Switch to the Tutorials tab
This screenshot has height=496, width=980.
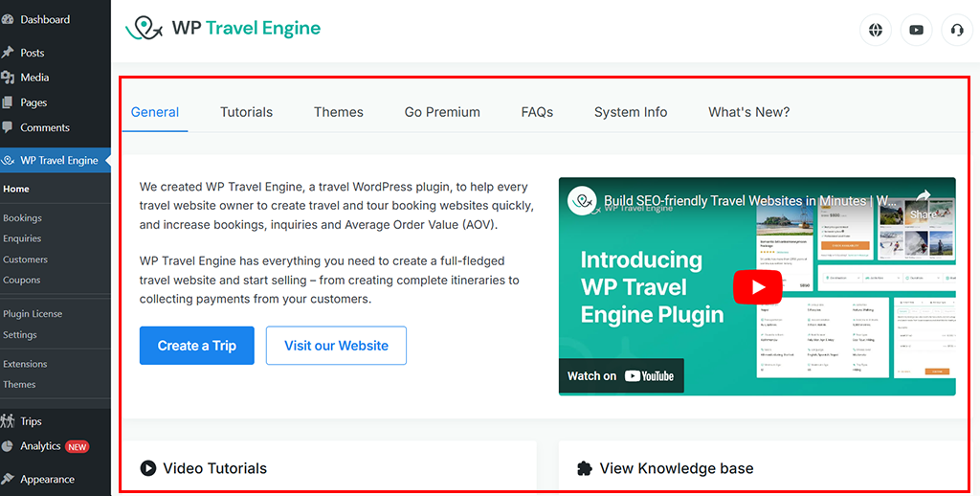246,112
